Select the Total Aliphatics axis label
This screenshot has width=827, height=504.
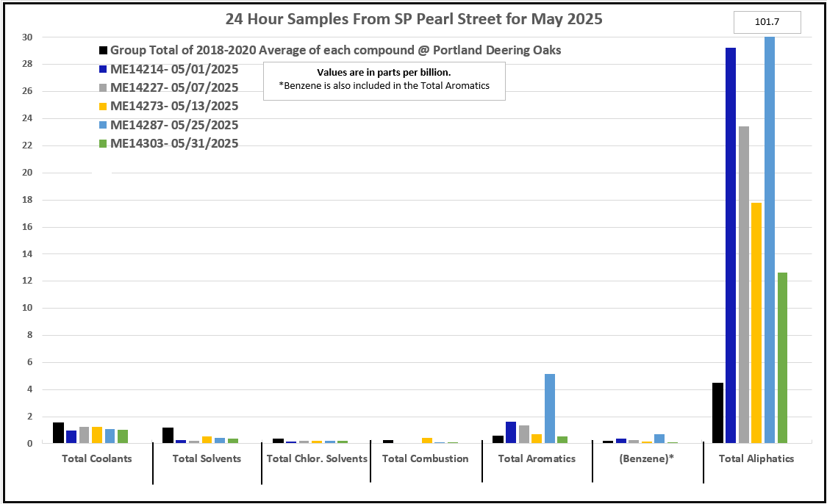pyautogui.click(x=756, y=459)
